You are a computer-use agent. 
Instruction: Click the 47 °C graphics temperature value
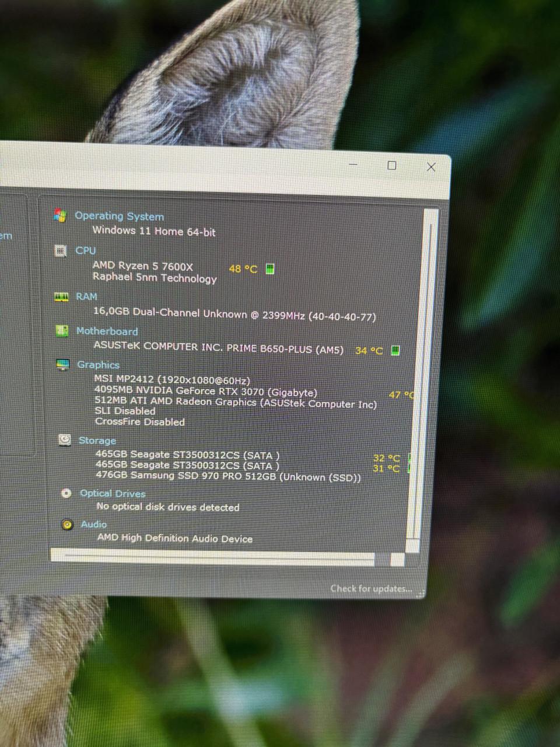[x=401, y=395]
